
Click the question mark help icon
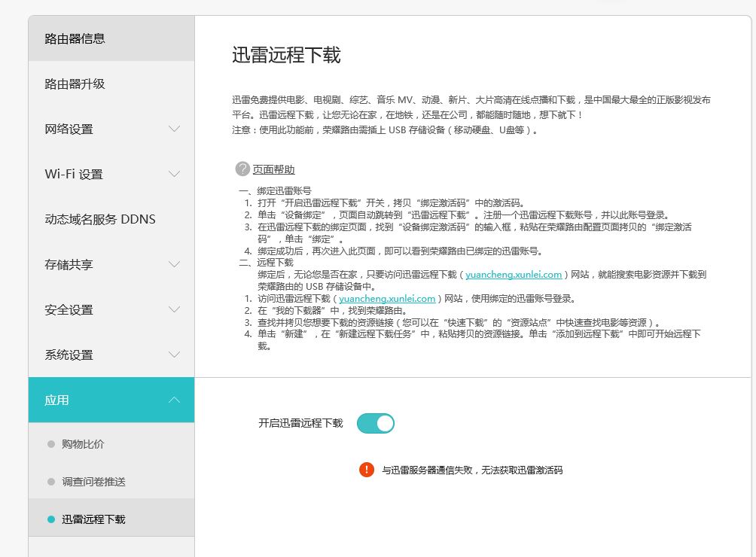pyautogui.click(x=242, y=169)
